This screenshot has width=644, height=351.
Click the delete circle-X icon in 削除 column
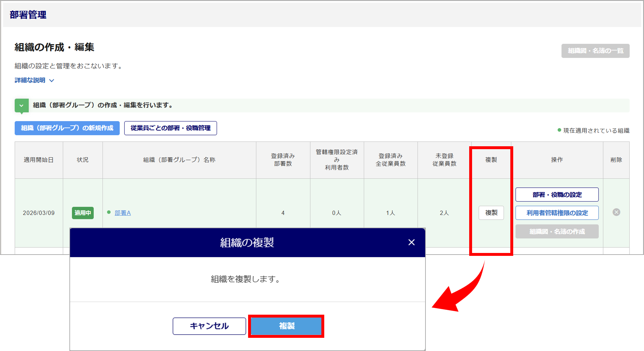tap(616, 212)
